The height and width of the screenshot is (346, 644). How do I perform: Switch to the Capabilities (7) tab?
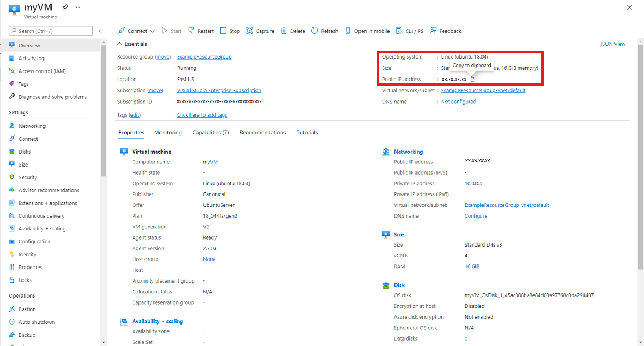(x=211, y=133)
